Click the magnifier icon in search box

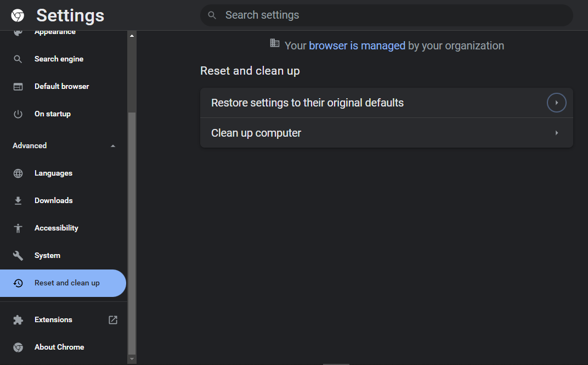click(x=212, y=15)
